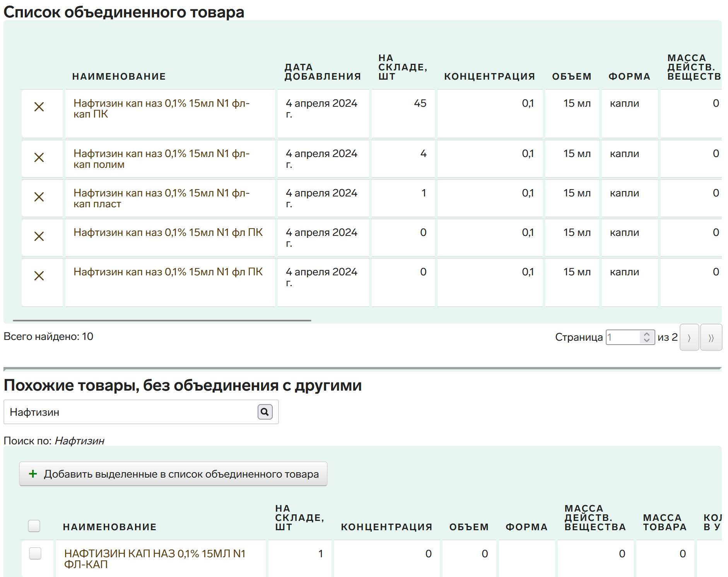Click the ДАТА ДОБАВЛЕНИЯ column header

323,72
